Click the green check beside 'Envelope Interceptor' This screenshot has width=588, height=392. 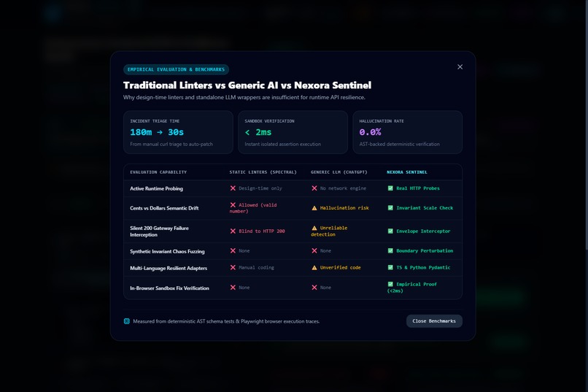[x=390, y=231]
